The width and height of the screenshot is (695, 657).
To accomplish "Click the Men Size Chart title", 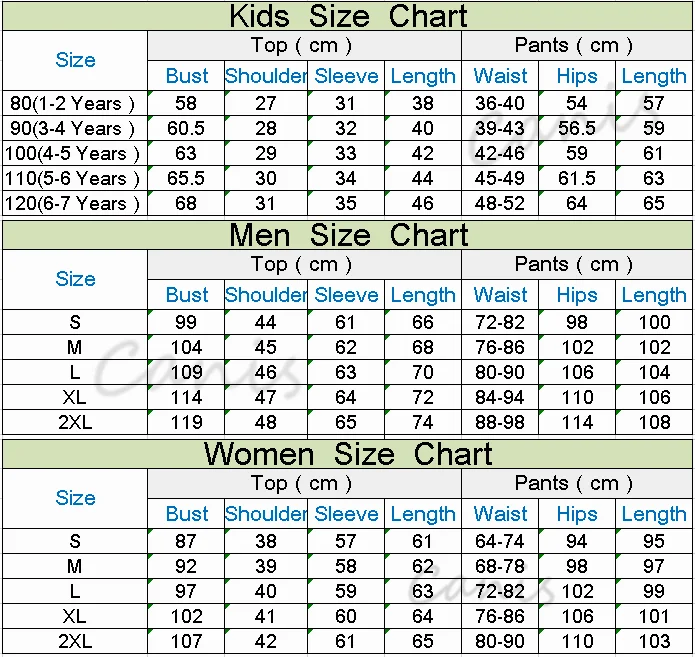I will coord(347,235).
